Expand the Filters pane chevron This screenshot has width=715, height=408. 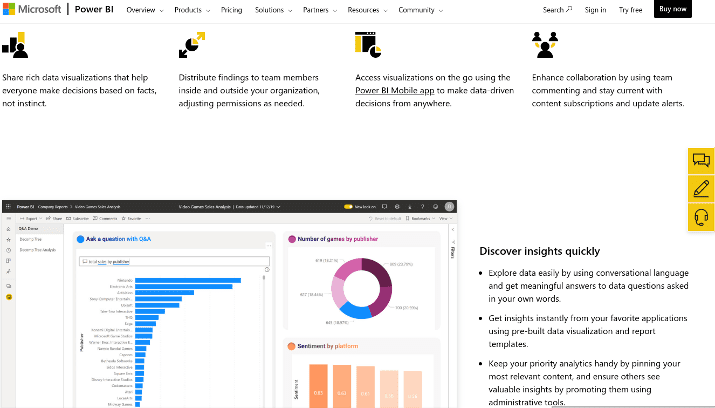[x=452, y=230]
